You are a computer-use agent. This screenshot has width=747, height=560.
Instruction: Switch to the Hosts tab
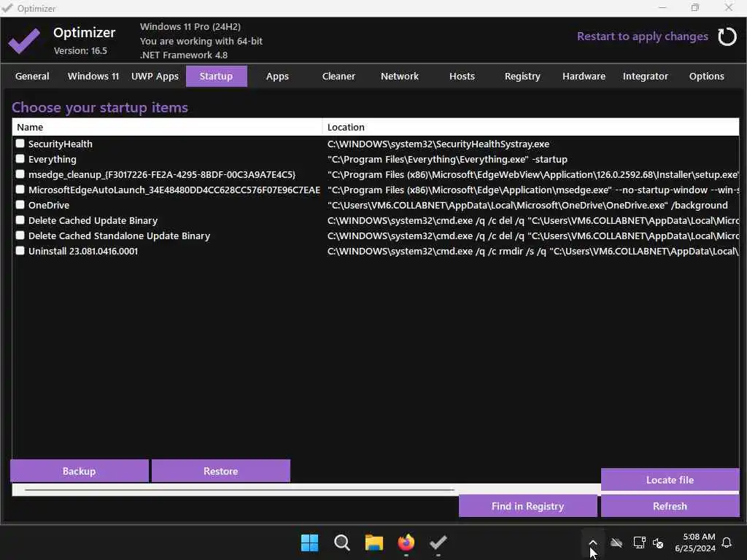(x=462, y=76)
